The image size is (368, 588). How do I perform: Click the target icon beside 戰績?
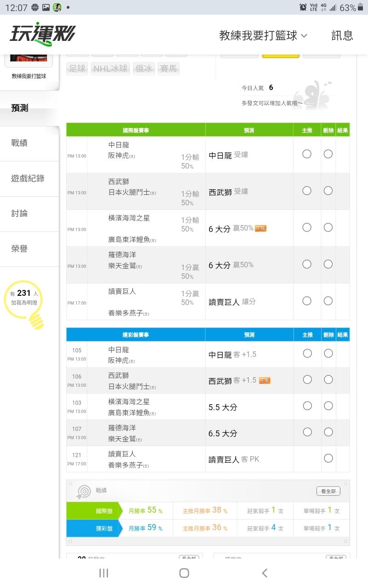(x=84, y=492)
